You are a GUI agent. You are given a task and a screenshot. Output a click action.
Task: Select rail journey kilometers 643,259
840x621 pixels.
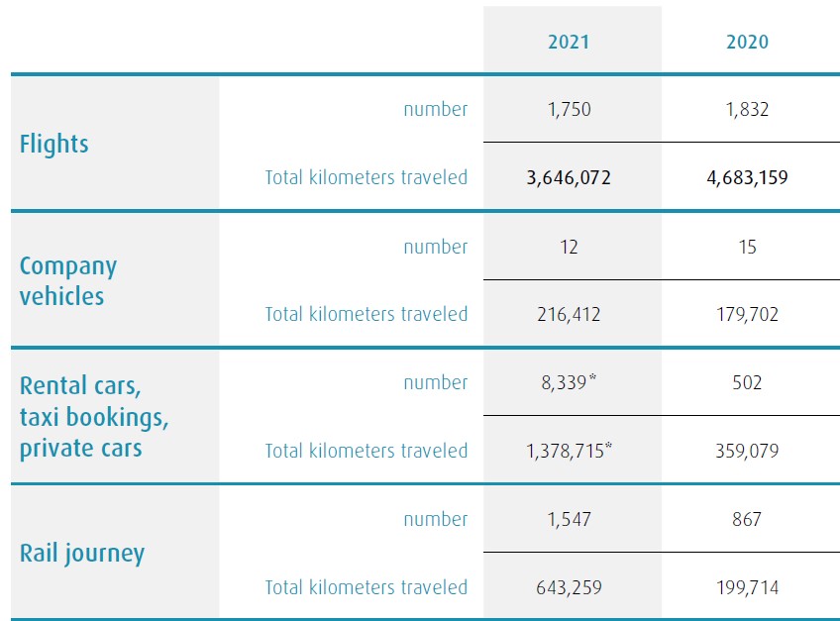tap(569, 587)
